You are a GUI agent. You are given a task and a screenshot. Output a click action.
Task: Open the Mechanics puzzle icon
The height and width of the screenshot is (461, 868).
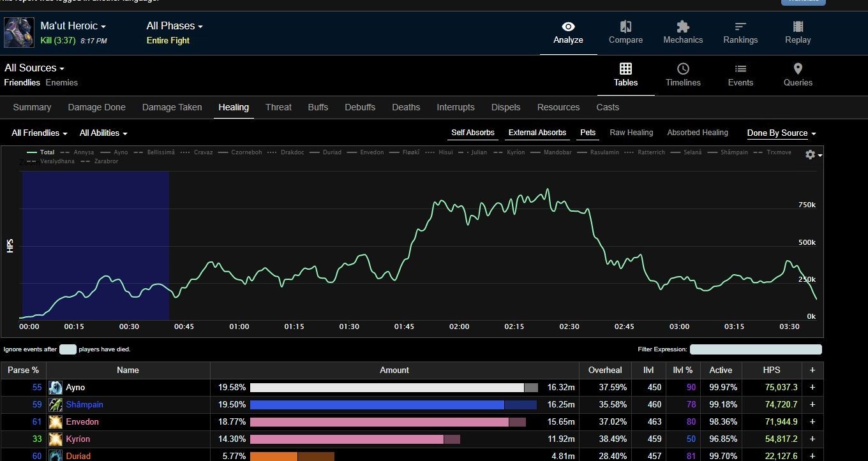[682, 27]
